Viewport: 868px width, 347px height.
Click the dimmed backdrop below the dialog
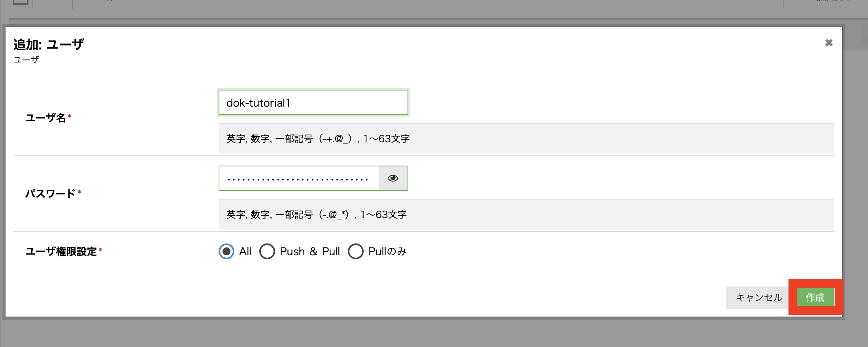click(x=395, y=334)
